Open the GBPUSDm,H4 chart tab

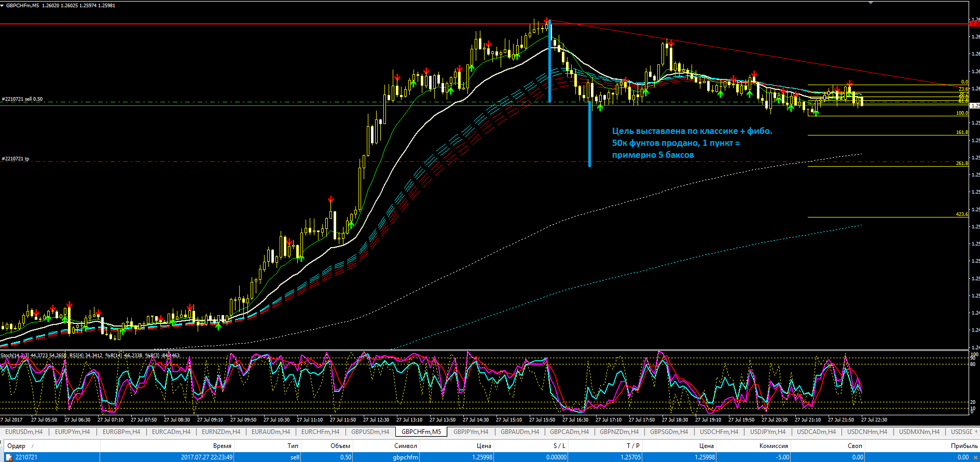(370, 432)
